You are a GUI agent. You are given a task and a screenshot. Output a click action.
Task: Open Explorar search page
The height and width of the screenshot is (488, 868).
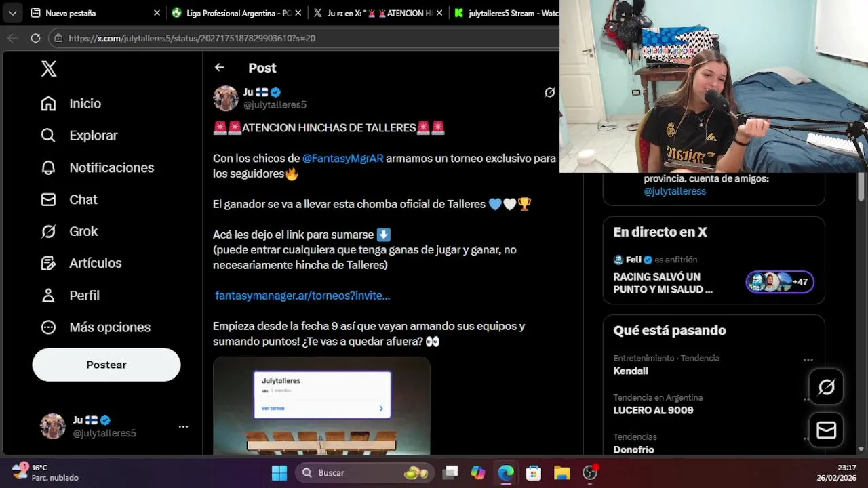[x=79, y=136]
